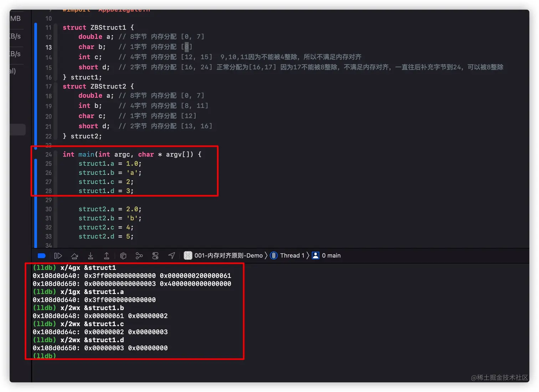Screen dimensions: 539x392
Task: Click line number 13 in the gutter
Action: point(48,47)
